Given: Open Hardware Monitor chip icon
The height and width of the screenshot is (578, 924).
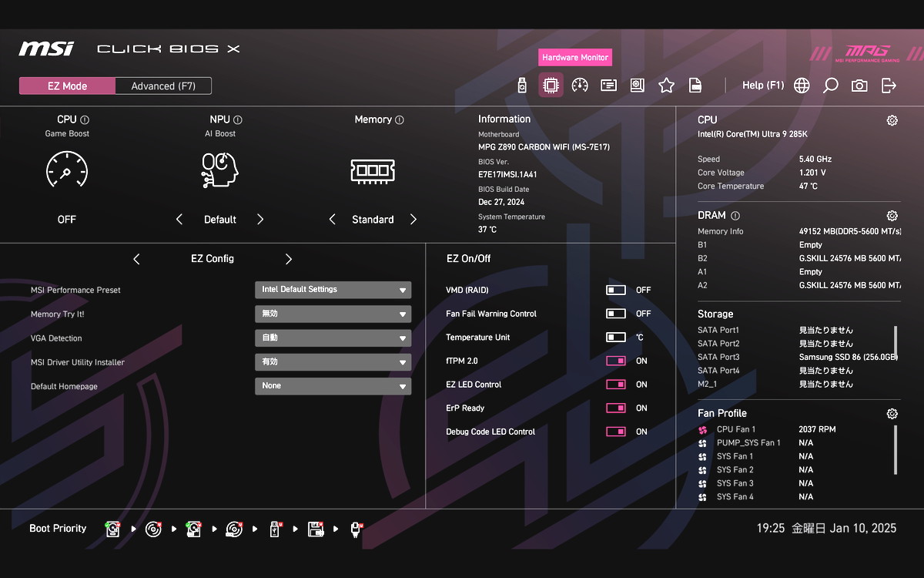Looking at the screenshot, I should click(x=551, y=86).
